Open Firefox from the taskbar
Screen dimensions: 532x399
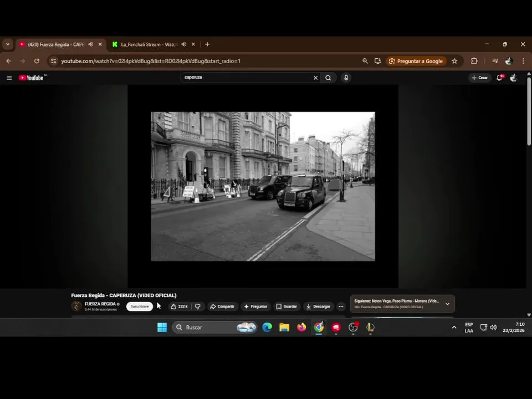[x=301, y=328]
